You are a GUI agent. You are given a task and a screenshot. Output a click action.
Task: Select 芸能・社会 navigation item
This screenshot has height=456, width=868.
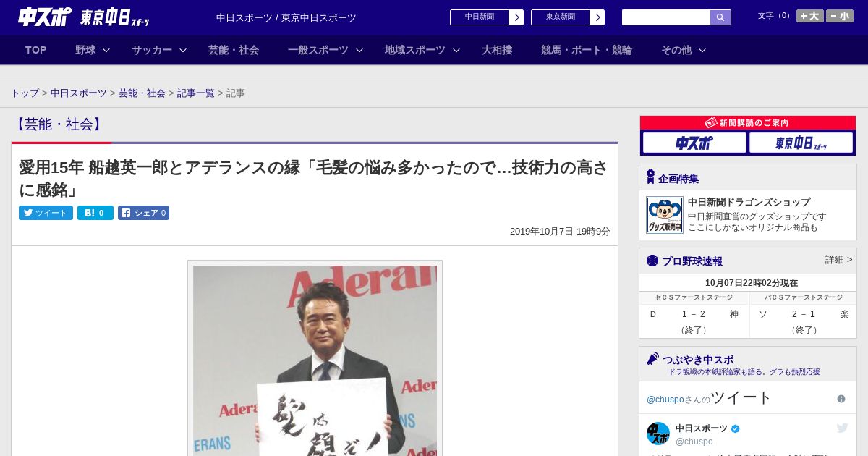click(234, 50)
